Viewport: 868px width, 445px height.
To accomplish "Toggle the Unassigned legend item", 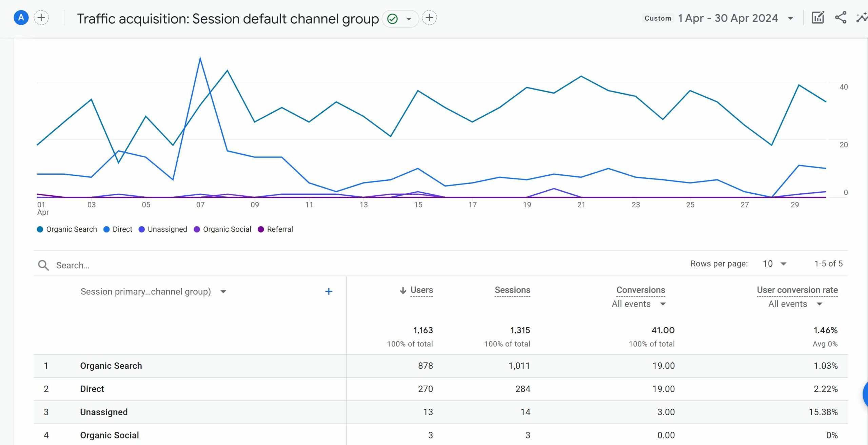I will tap(163, 229).
